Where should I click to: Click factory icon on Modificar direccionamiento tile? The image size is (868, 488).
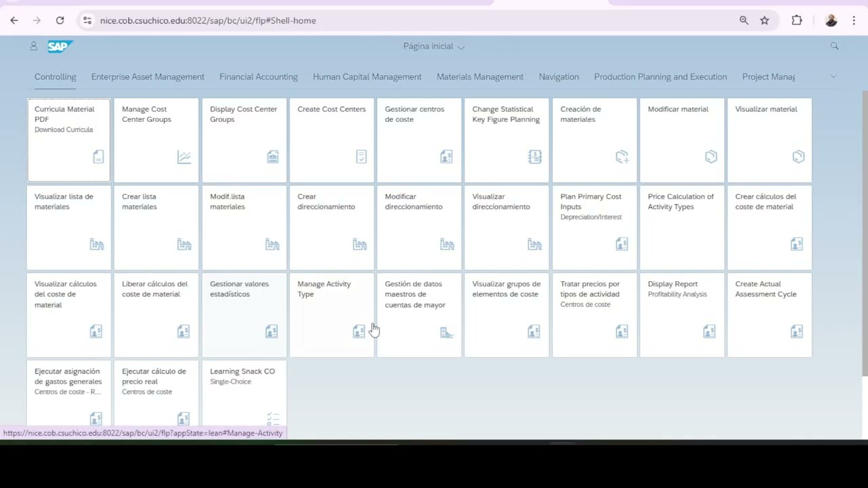point(448,245)
